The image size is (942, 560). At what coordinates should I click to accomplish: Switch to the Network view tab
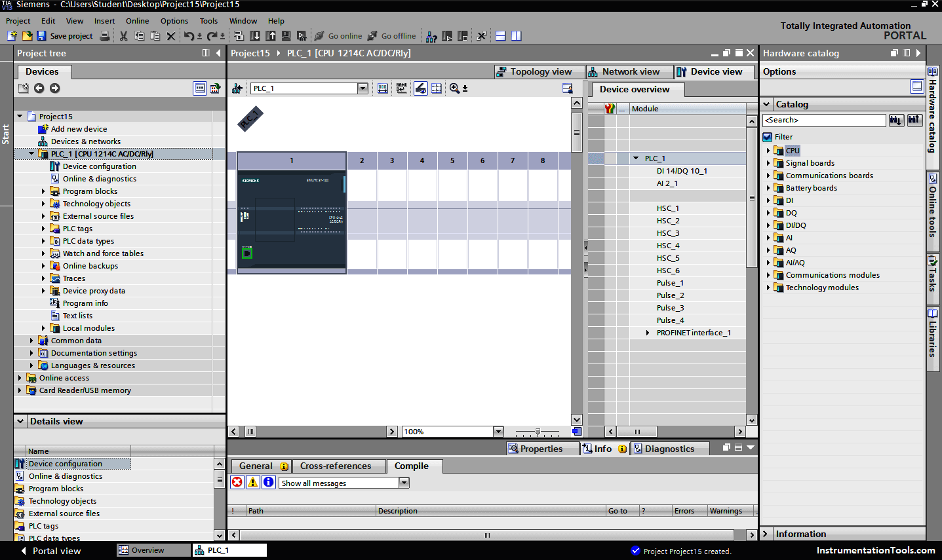[x=629, y=71]
